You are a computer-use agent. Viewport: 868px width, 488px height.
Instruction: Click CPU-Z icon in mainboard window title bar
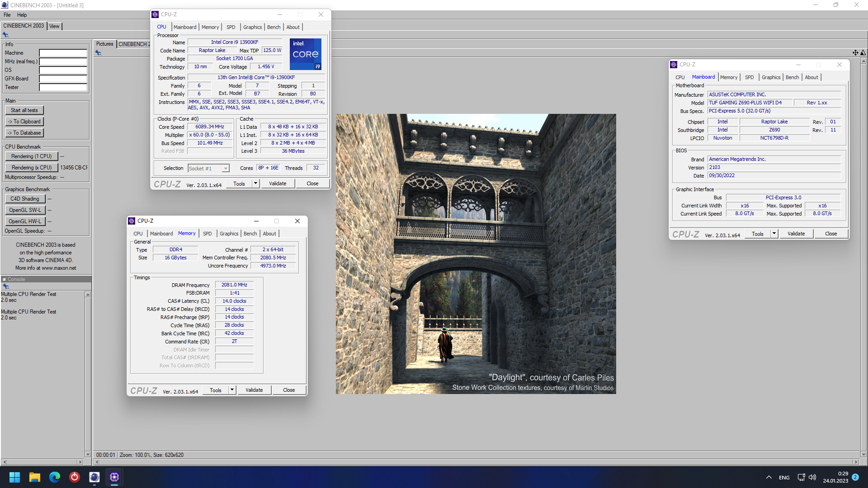click(x=674, y=65)
